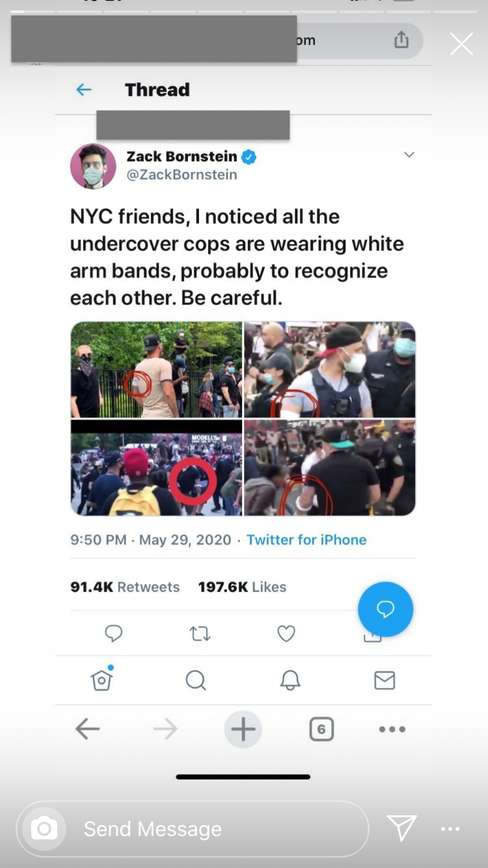Like the tweet with heart icon
Screen dimensions: 488x868
click(x=286, y=633)
